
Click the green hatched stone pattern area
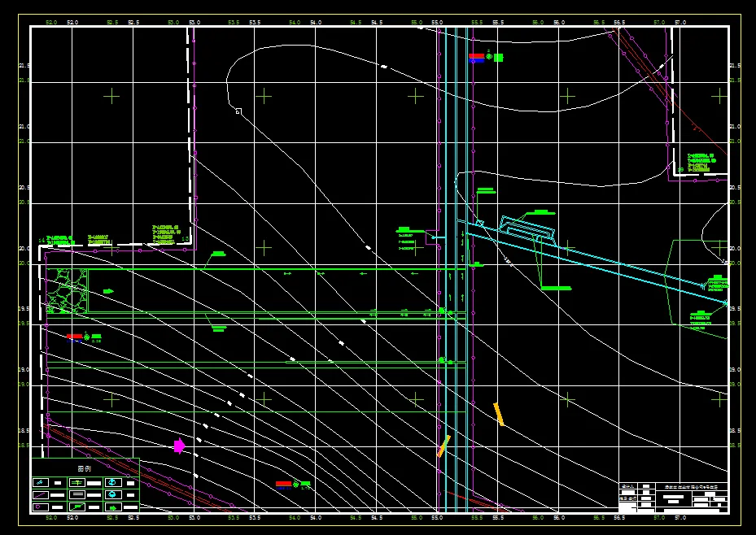pyautogui.click(x=67, y=291)
